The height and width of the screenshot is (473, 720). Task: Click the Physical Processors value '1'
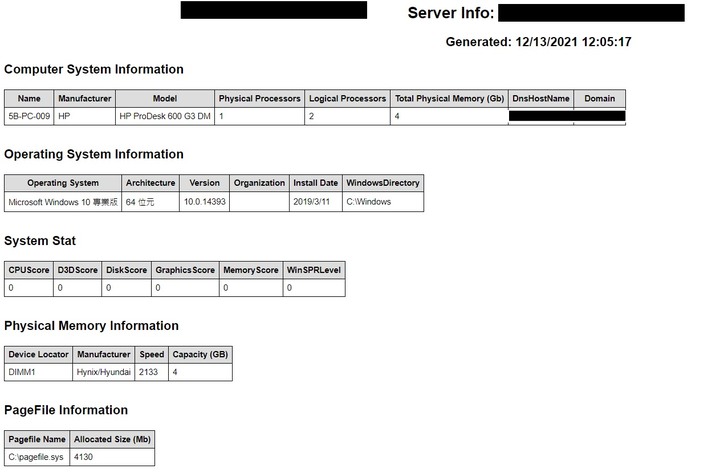[259, 116]
